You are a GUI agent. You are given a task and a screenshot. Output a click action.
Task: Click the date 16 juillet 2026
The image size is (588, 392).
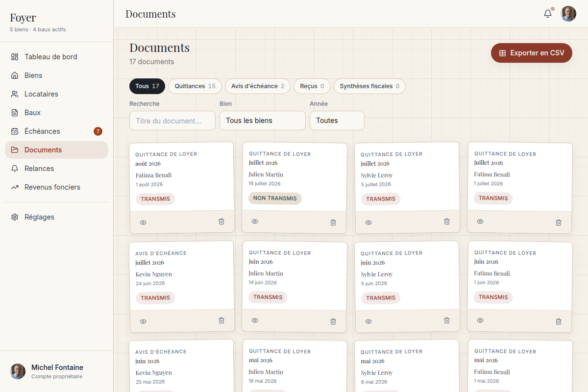pyautogui.click(x=265, y=184)
